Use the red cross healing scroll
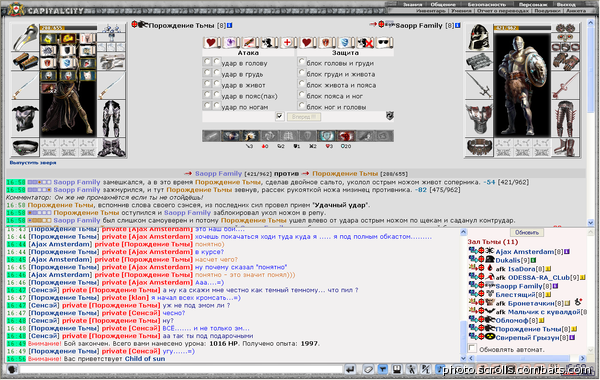This screenshot has width=600, height=380. (287, 42)
